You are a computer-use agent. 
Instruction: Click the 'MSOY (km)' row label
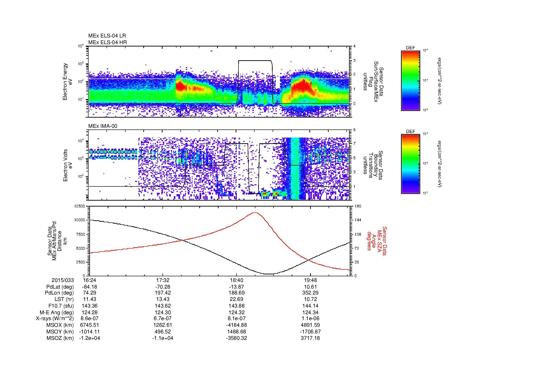(60, 332)
